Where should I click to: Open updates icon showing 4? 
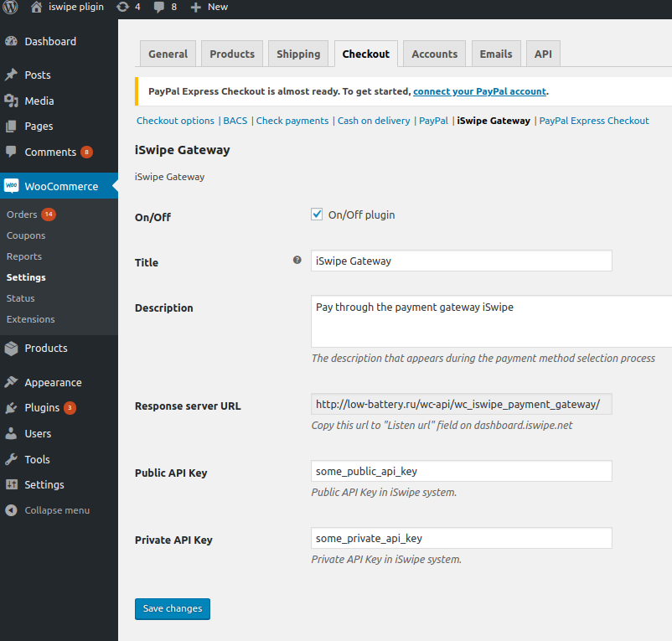coord(123,7)
